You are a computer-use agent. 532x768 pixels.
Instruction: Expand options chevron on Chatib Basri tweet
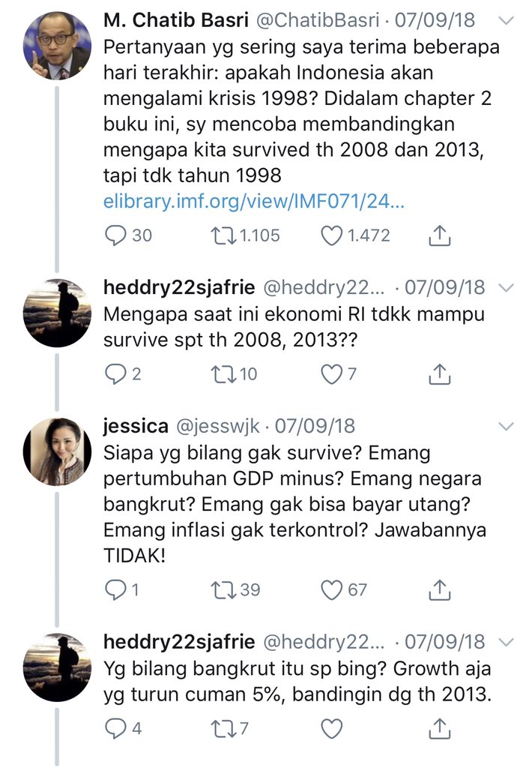click(x=507, y=20)
